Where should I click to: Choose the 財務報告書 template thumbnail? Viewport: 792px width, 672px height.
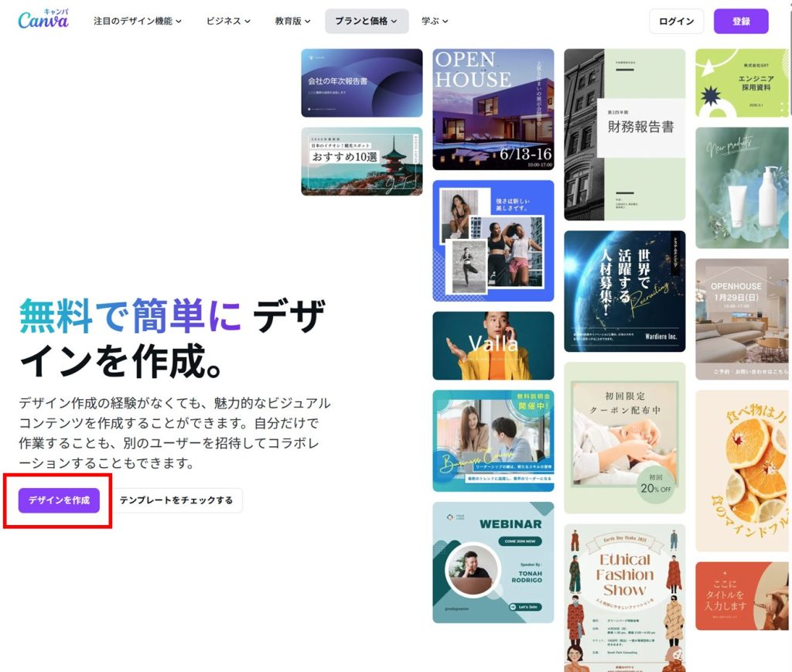[625, 135]
